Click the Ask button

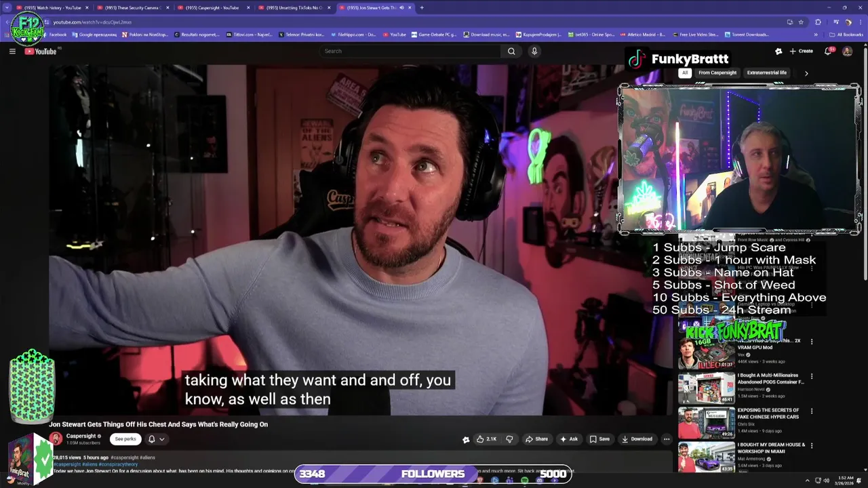tap(568, 439)
